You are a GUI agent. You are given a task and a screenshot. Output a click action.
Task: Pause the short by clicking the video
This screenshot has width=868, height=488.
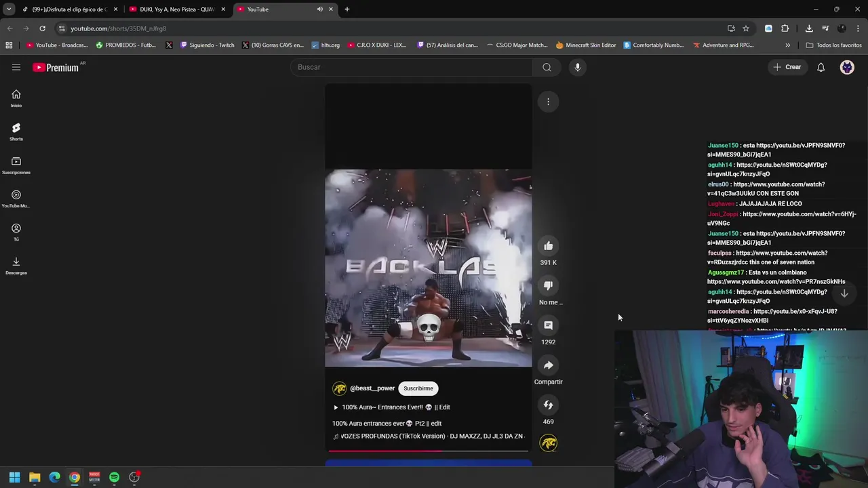(x=428, y=268)
